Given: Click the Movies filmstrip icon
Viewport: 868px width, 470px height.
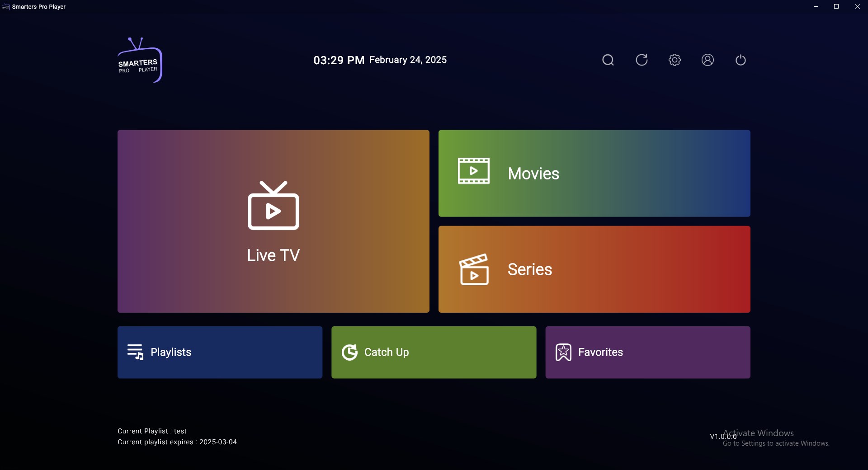Looking at the screenshot, I should point(474,171).
